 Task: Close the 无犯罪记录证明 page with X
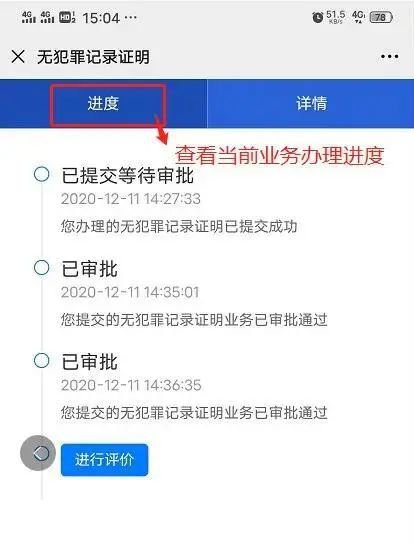[x=18, y=56]
